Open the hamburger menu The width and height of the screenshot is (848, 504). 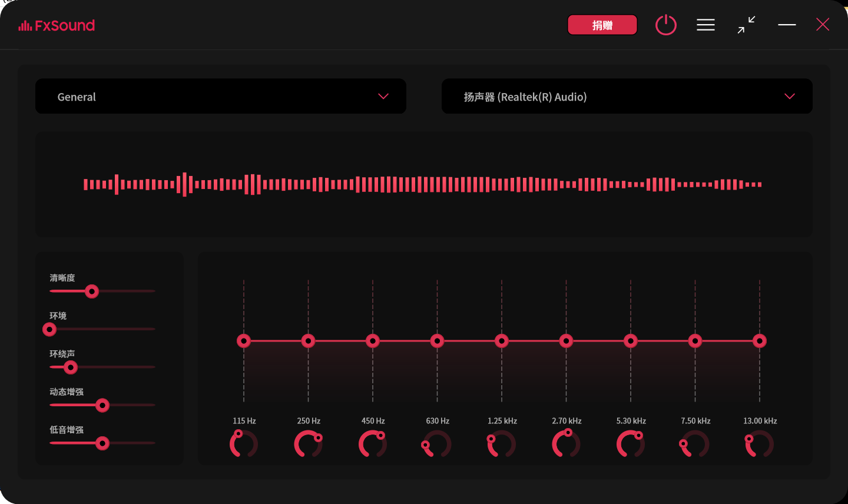pos(705,25)
